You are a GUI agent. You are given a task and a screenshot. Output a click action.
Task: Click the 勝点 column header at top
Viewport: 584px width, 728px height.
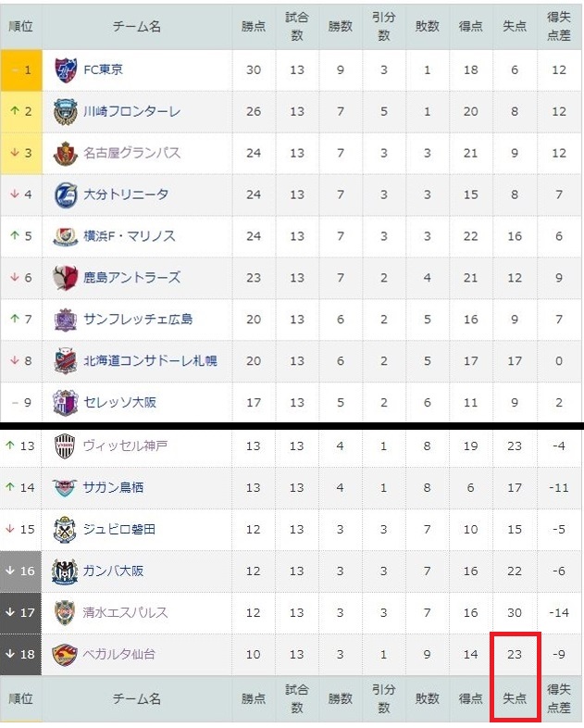(x=253, y=26)
